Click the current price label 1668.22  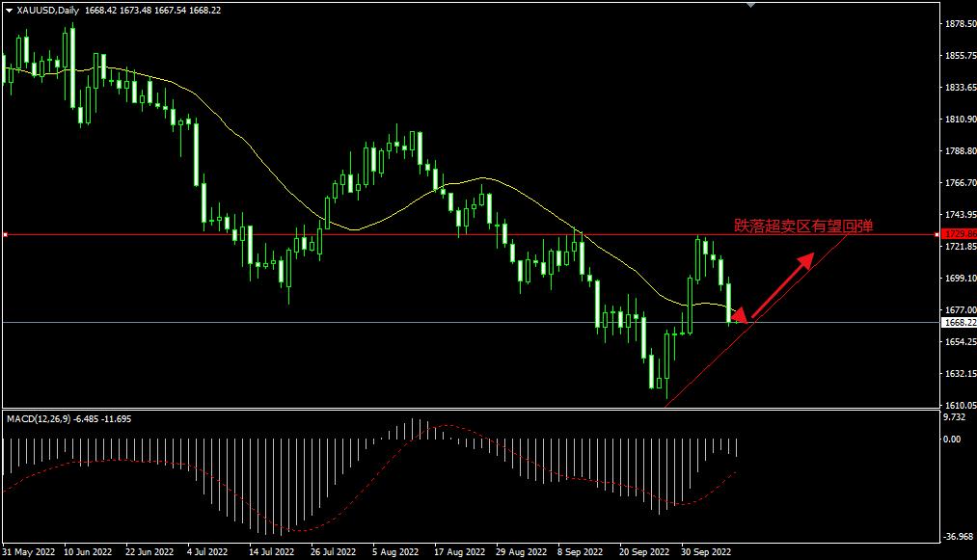(960, 323)
